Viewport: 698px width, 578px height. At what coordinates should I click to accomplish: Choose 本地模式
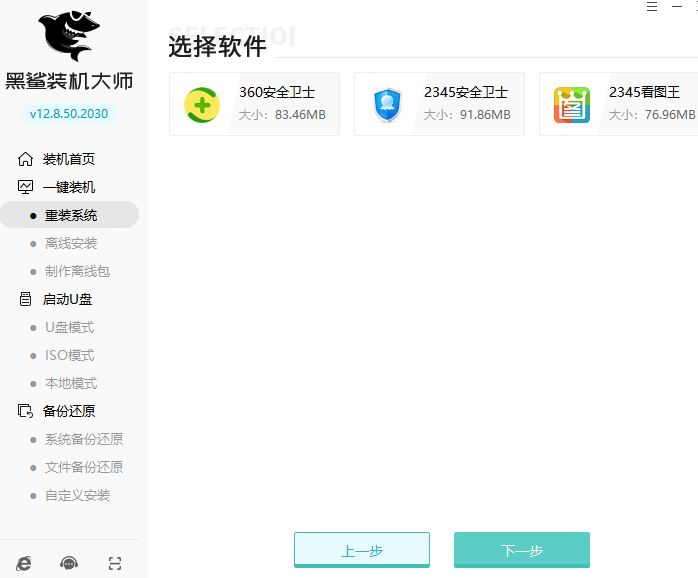71,383
